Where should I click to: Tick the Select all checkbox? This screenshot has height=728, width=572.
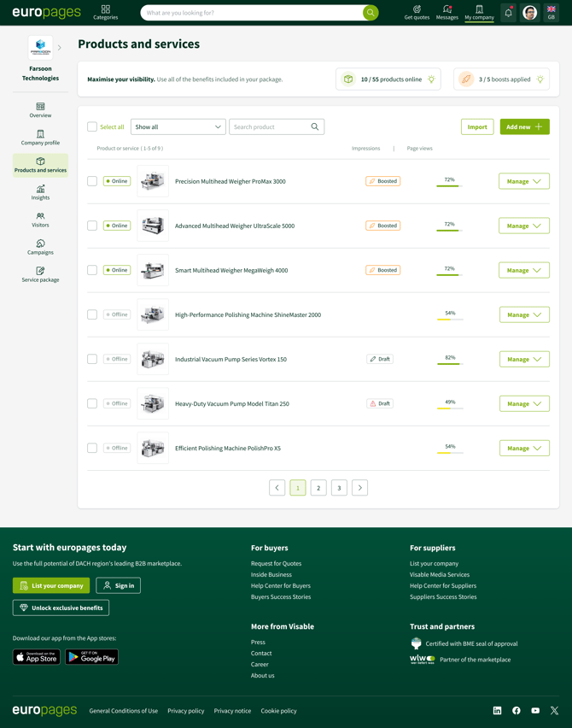(92, 126)
